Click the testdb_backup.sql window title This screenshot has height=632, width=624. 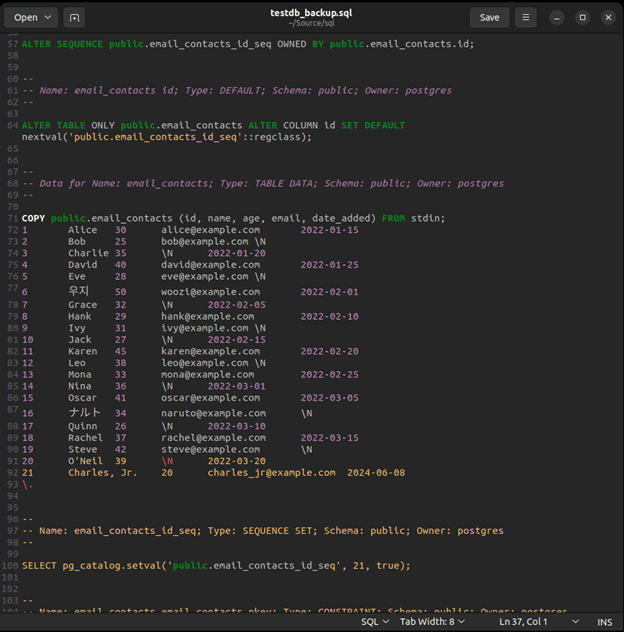coord(312,12)
